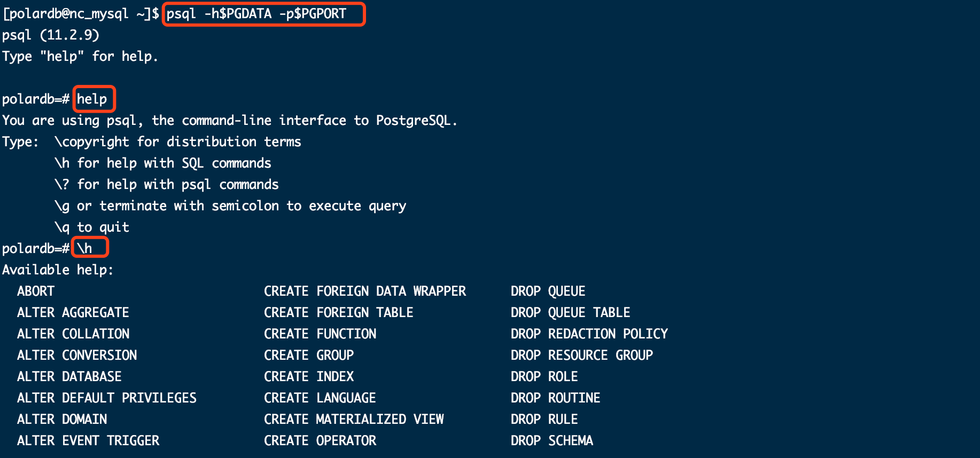Click the CREATE GROUP entry
Viewport: 980px width, 458px height.
(x=309, y=356)
